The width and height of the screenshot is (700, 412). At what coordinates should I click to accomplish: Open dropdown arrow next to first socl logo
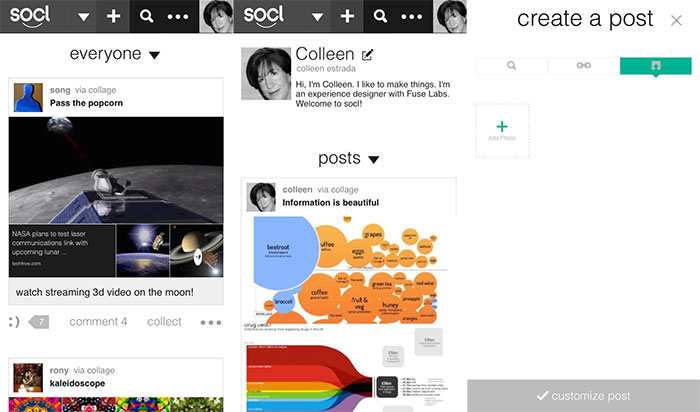(x=83, y=17)
